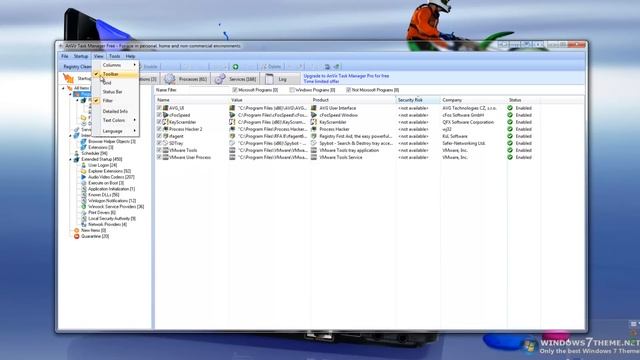Viewport: 640px width, 360px height.
Task: Click the Registry Cleaner toolbar button
Action: (77, 67)
